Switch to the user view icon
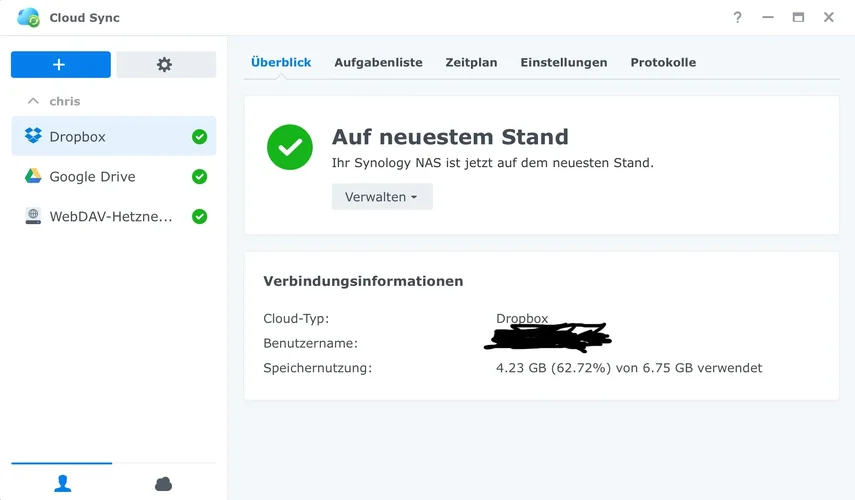This screenshot has width=855, height=500. click(x=62, y=483)
